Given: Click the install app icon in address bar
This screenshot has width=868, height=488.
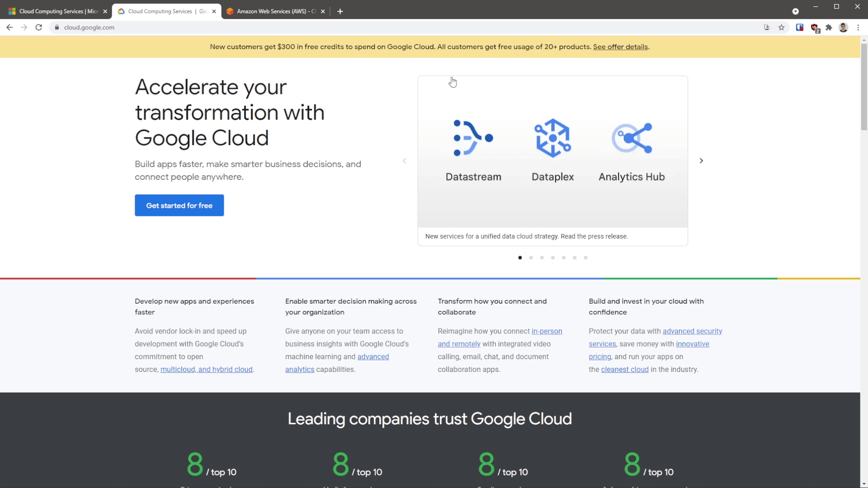Looking at the screenshot, I should [x=767, y=28].
